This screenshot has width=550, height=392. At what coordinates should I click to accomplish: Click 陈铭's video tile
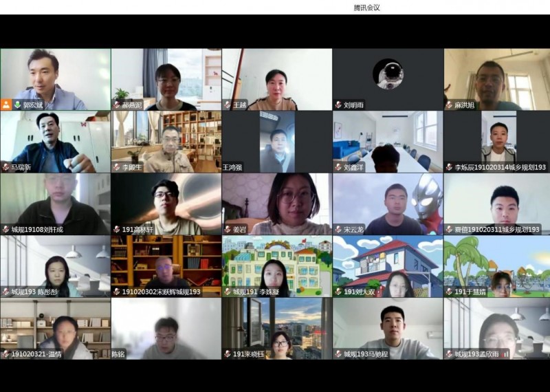[x=166, y=327]
